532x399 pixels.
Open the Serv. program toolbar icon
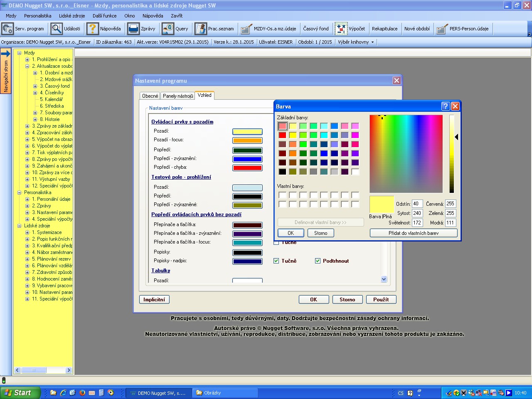pyautogui.click(x=7, y=29)
